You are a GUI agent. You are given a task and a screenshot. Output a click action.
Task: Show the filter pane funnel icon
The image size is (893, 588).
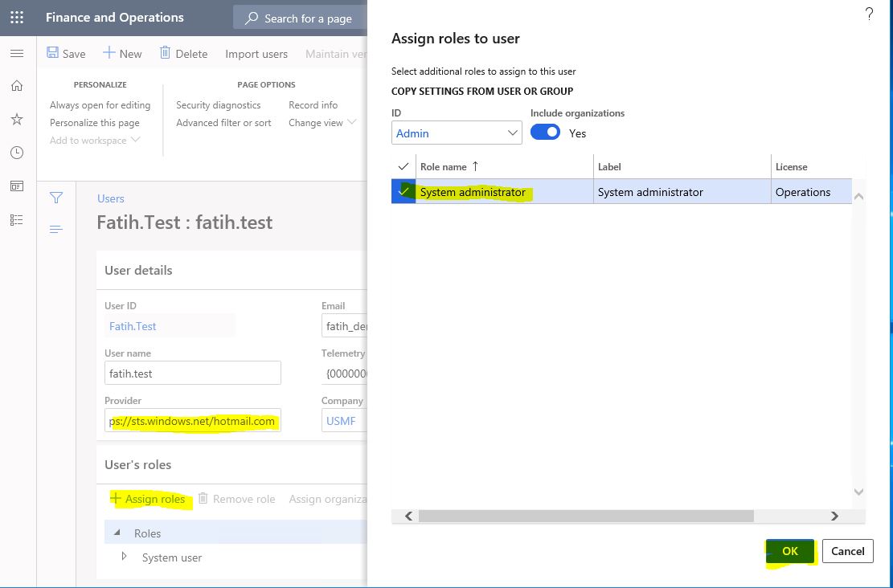[55, 198]
